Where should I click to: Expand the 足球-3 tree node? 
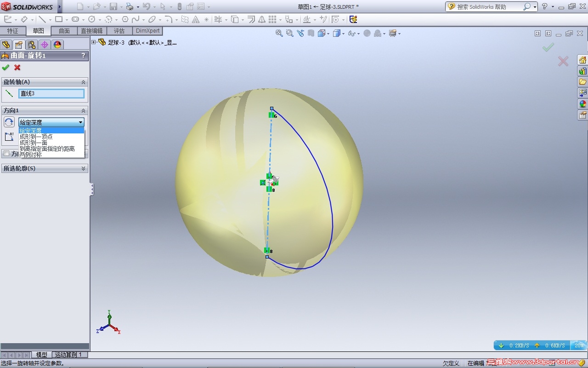[x=94, y=42]
